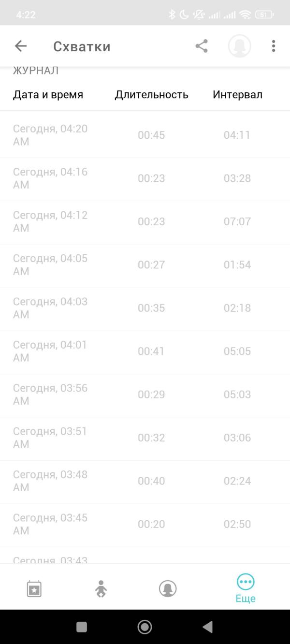The height and width of the screenshot is (644, 290).
Task: Open the calendar tab in bottom bar
Action: point(34,589)
